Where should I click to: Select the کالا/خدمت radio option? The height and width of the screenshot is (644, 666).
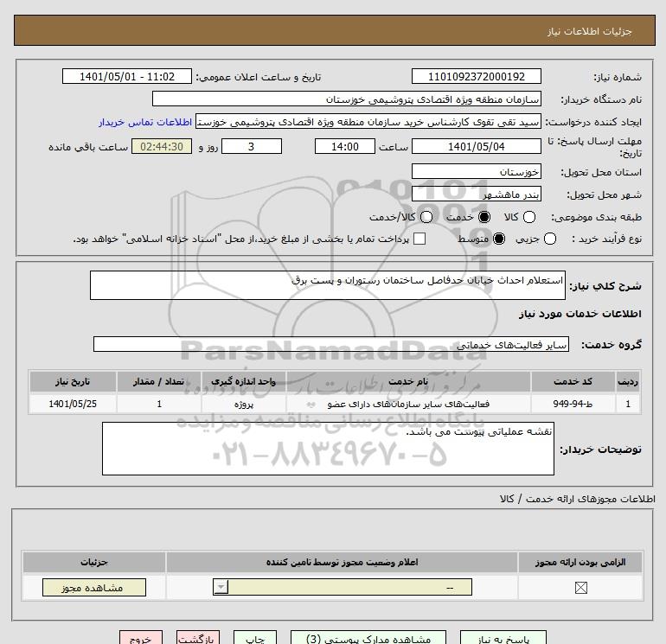(426, 217)
